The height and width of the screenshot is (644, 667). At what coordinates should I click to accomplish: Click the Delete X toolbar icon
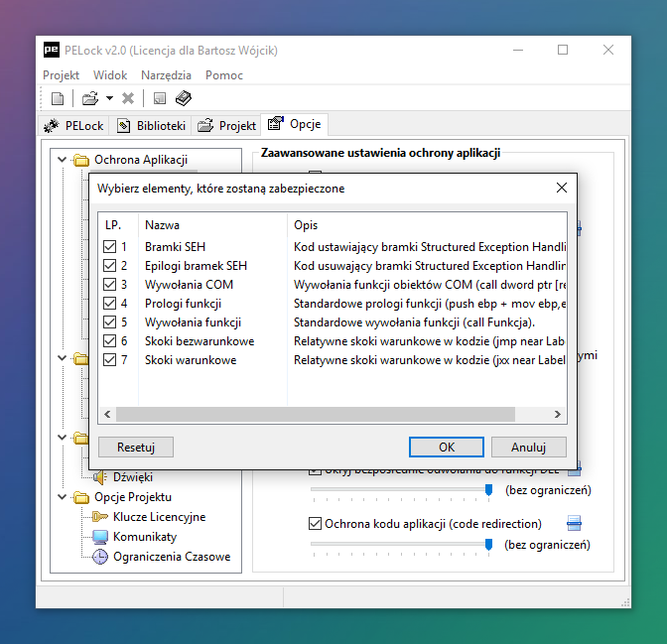[x=128, y=98]
